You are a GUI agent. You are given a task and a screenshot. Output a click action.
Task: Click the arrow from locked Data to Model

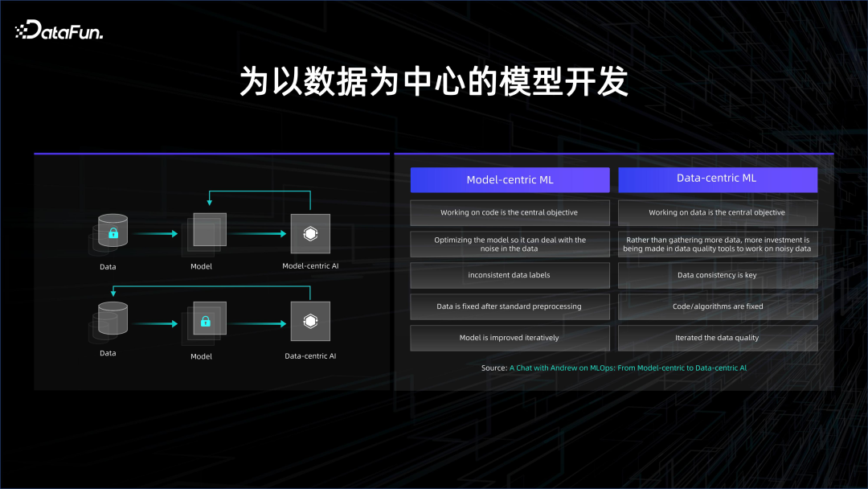(x=156, y=234)
